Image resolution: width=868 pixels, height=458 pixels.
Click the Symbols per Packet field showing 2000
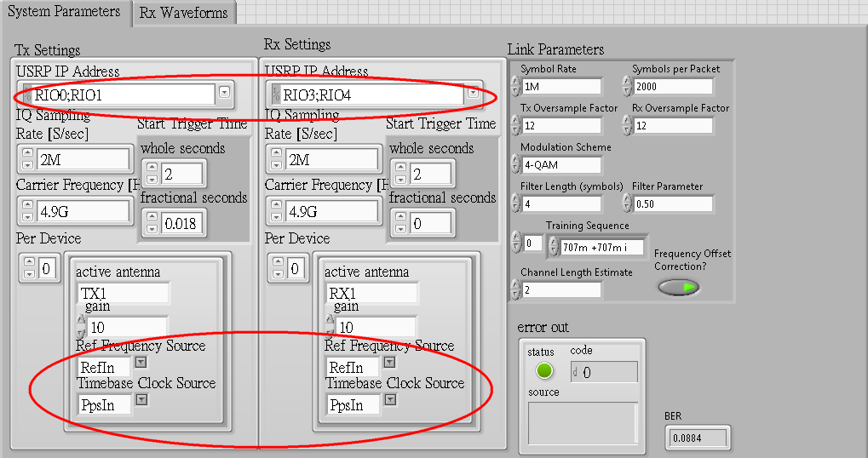pyautogui.click(x=673, y=86)
